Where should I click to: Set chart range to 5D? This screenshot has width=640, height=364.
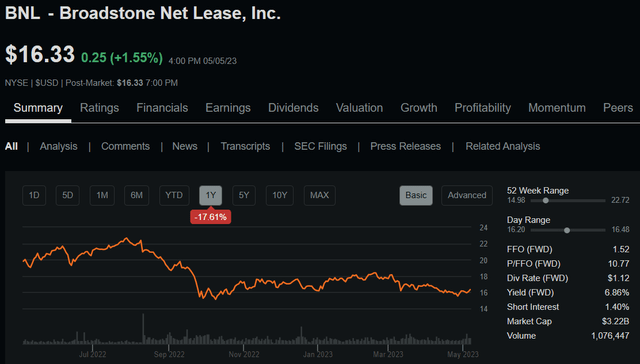coord(67,195)
